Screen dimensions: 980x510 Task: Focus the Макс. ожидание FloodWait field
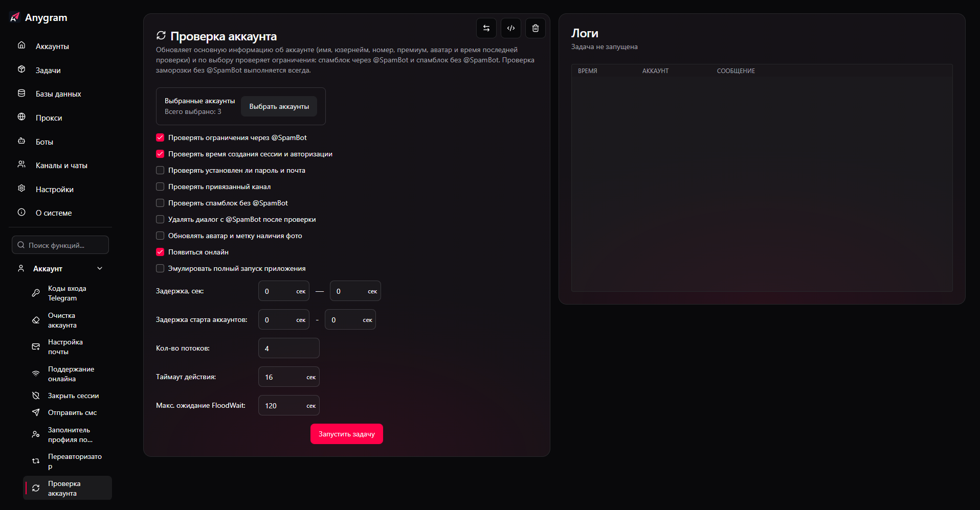tap(289, 405)
